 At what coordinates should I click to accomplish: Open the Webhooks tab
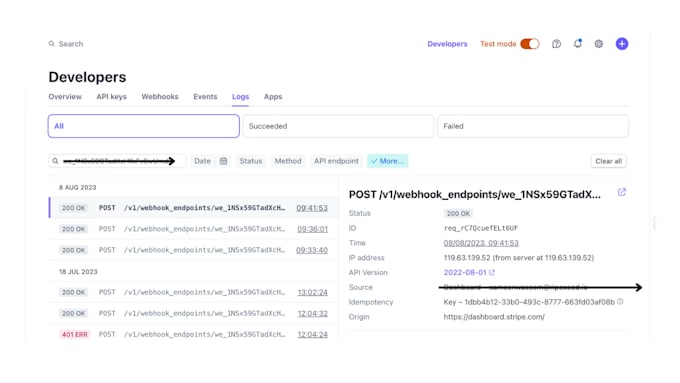click(x=160, y=97)
